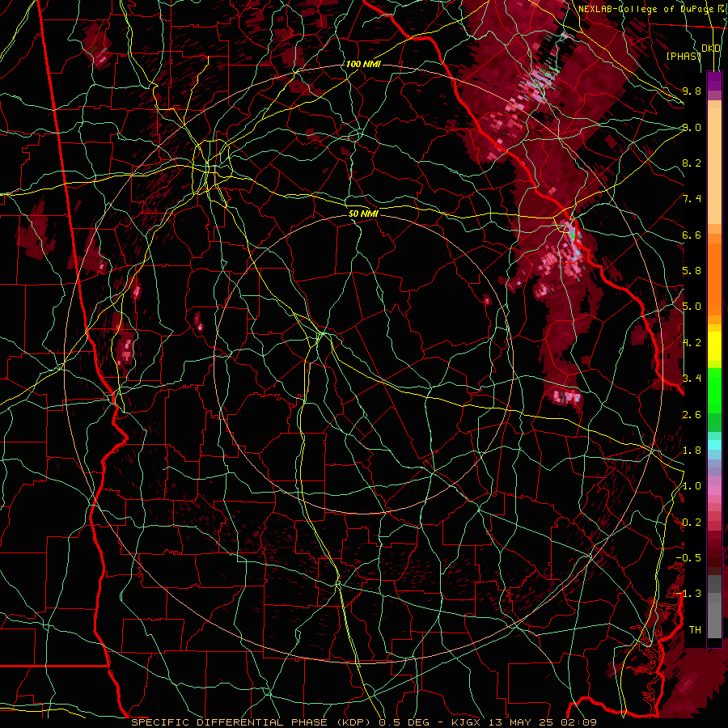Screen dimensions: 728x728
Task: Click the -1.3 color scale value
Action: click(688, 594)
